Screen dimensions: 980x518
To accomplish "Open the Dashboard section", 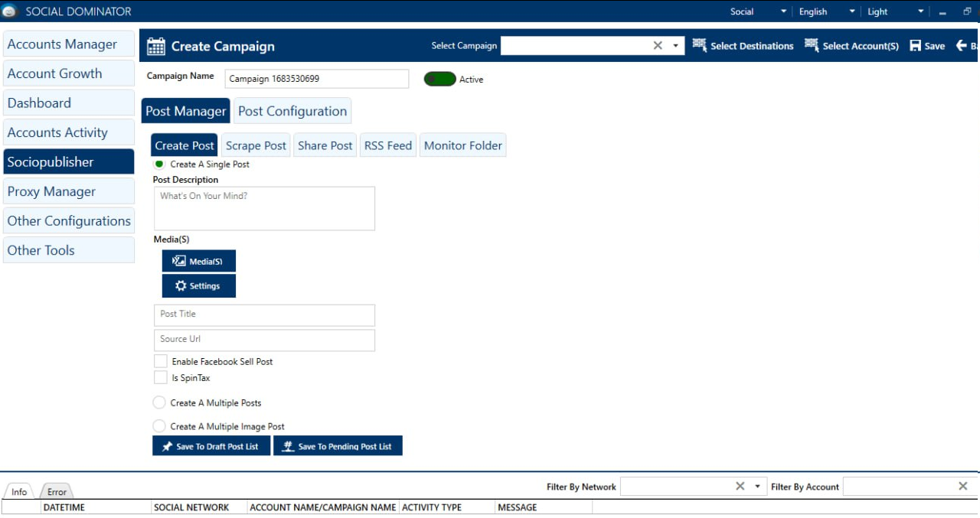I will click(x=69, y=103).
